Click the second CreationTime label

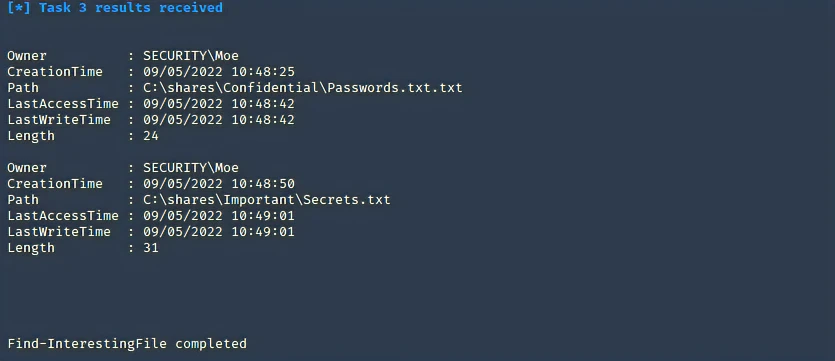pyautogui.click(x=55, y=184)
